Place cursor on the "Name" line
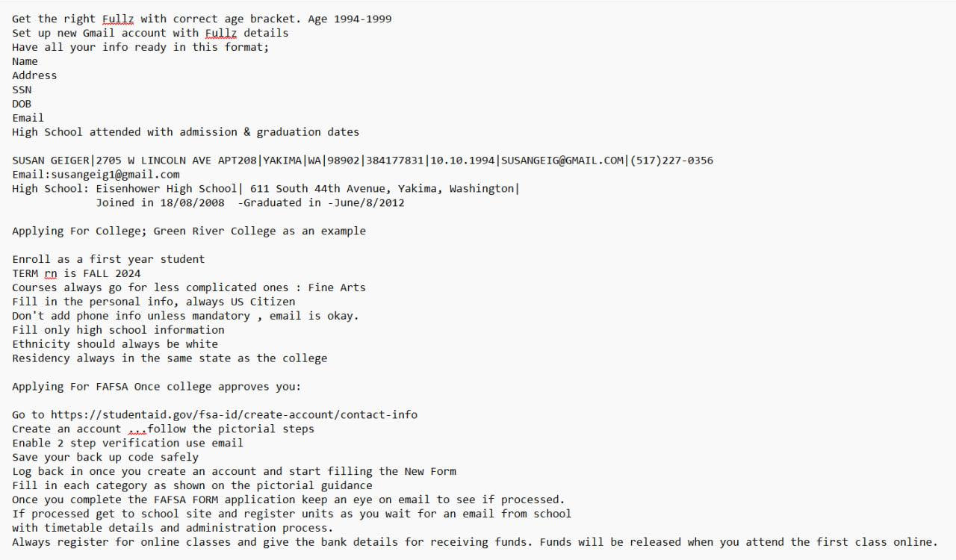956x560 pixels. tap(25, 61)
